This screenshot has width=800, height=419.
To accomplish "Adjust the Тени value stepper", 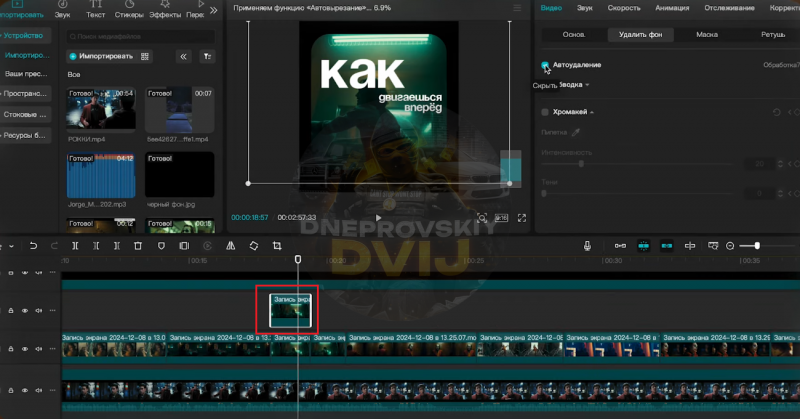I will click(x=780, y=193).
